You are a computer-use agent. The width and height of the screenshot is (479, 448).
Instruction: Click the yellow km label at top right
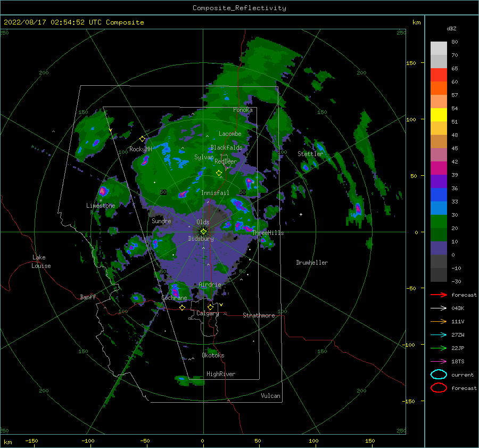[x=416, y=22]
